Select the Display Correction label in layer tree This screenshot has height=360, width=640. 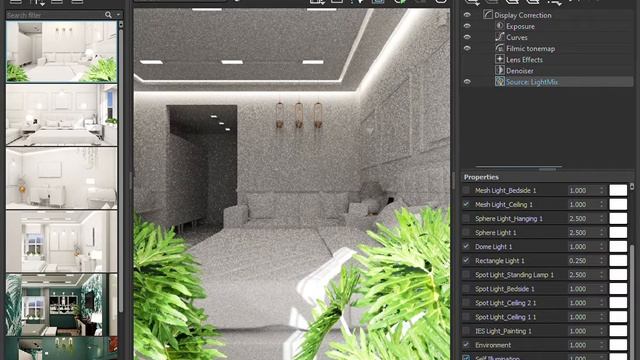(x=522, y=15)
